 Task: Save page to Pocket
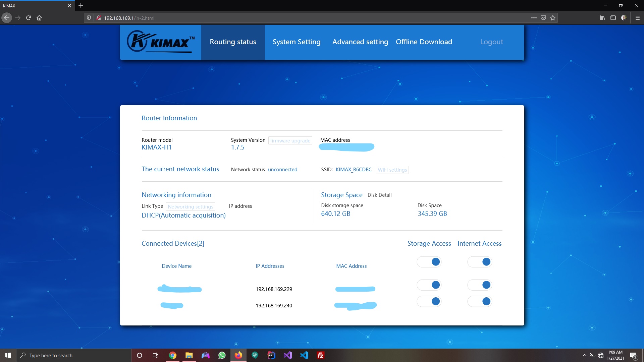coord(543,18)
